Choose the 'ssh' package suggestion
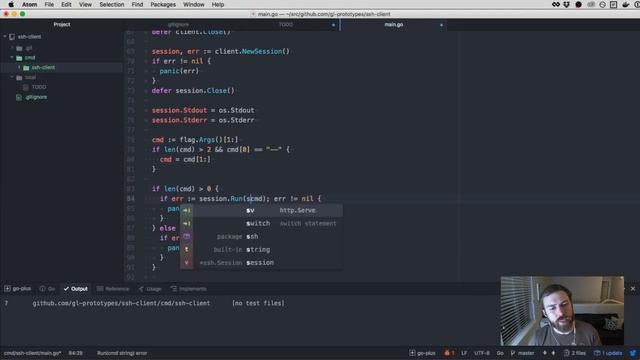This screenshot has width=640, height=360. pos(261,236)
